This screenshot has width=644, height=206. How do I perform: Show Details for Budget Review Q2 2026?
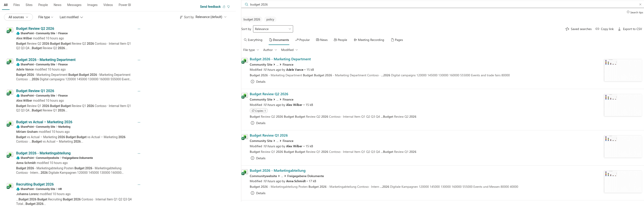[x=258, y=123]
